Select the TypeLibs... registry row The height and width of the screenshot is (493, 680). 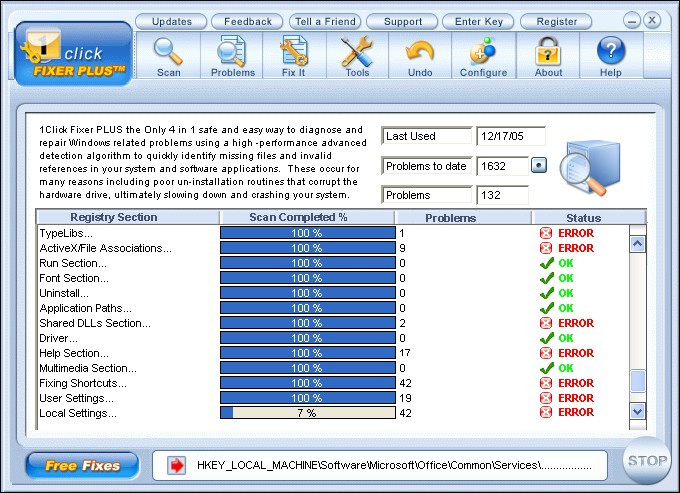point(66,233)
